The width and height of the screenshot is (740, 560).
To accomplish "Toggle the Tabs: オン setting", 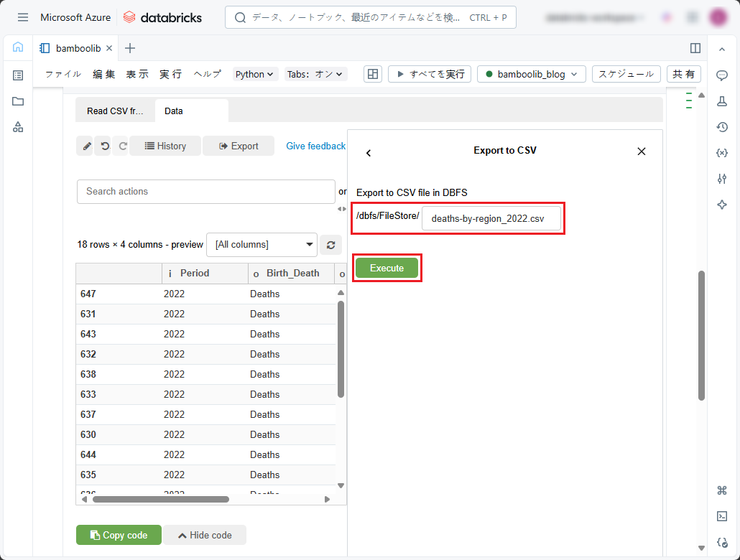I will 316,74.
